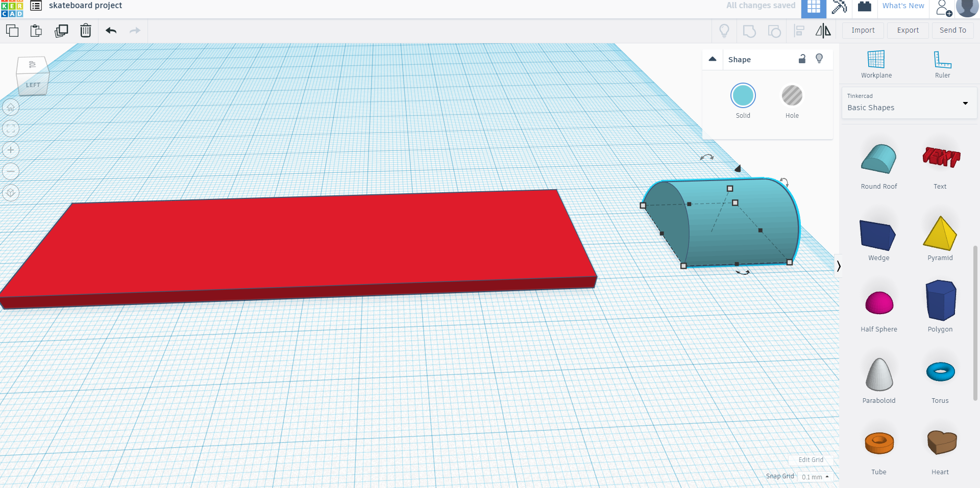Image resolution: width=980 pixels, height=488 pixels.
Task: Open the user profile avatar
Action: [x=967, y=8]
